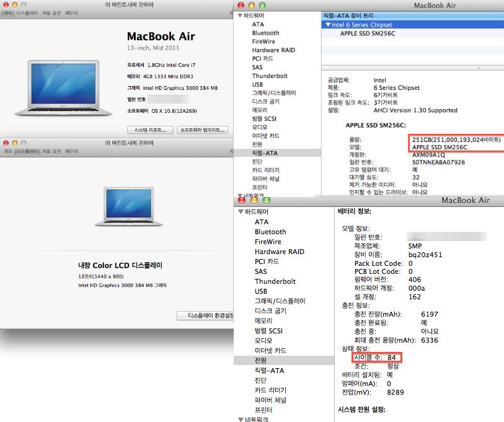Open 시스템 리포트... button
Screen dimensions: 504x422
150,130
